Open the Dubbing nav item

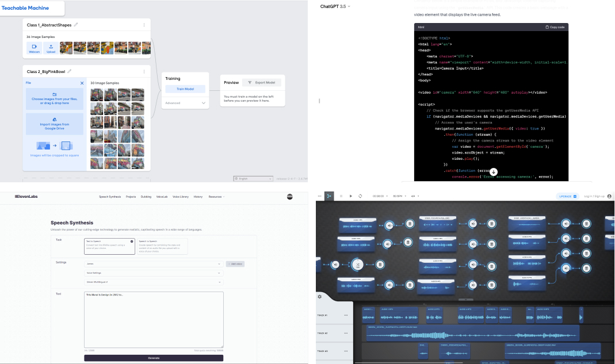pyautogui.click(x=146, y=197)
